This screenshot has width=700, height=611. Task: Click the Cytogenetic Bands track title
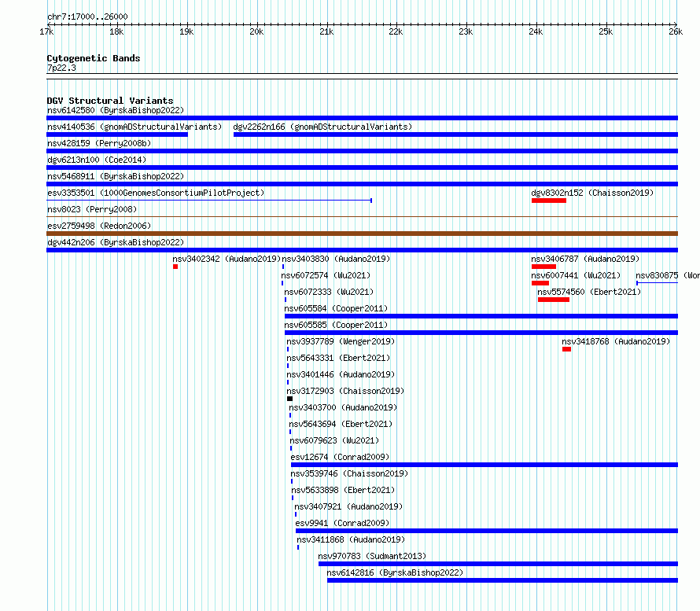(x=94, y=58)
